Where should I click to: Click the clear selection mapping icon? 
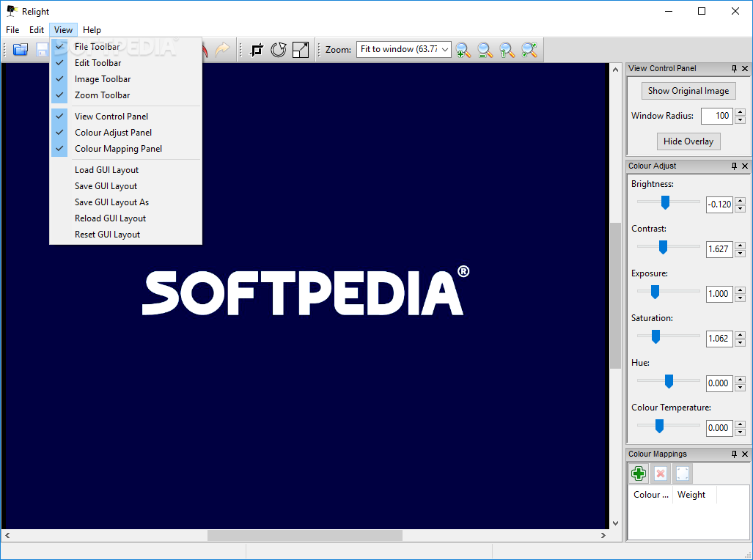[x=683, y=474]
